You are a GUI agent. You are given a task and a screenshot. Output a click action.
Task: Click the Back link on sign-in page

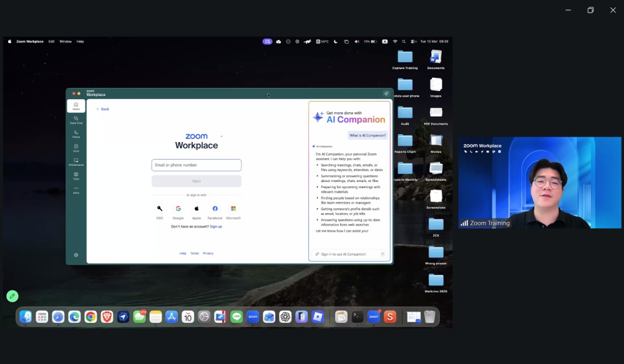102,109
